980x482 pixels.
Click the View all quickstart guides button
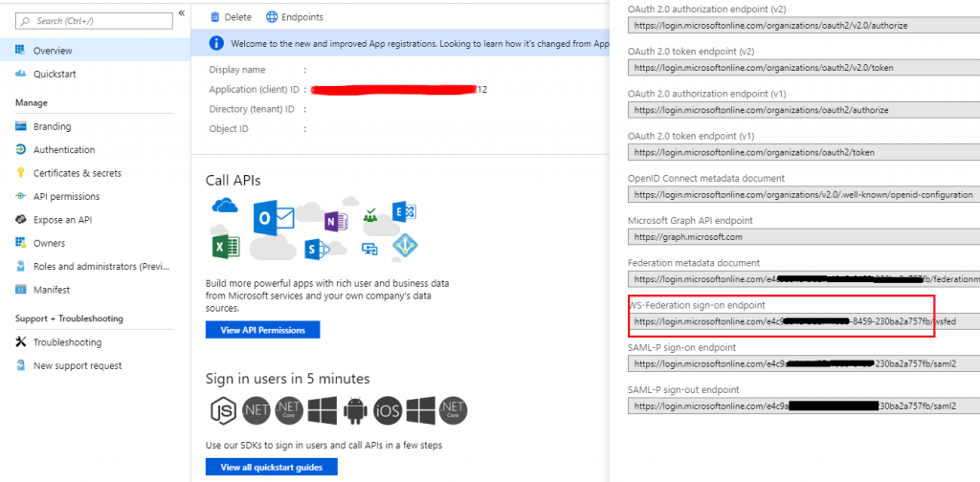click(x=271, y=467)
